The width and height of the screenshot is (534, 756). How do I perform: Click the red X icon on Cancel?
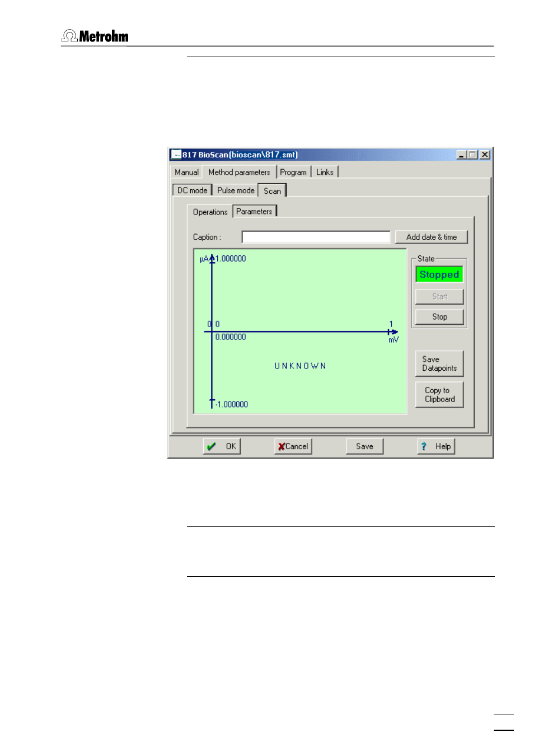[x=282, y=446]
